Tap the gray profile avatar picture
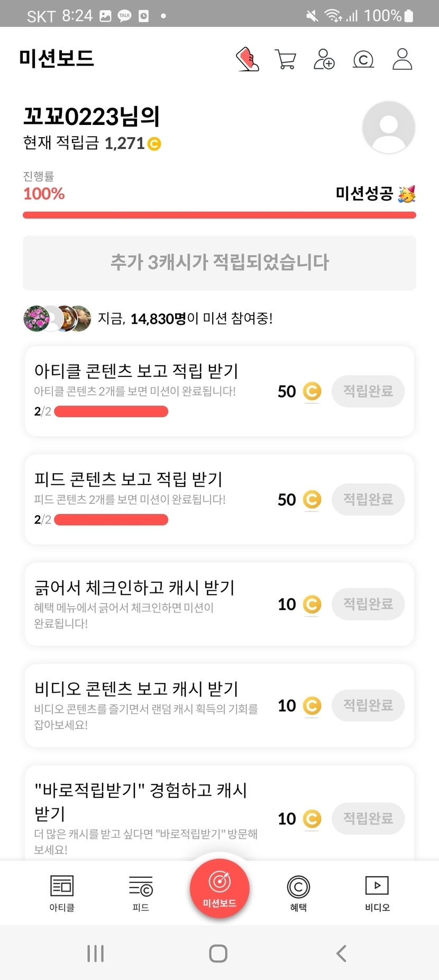 [389, 128]
